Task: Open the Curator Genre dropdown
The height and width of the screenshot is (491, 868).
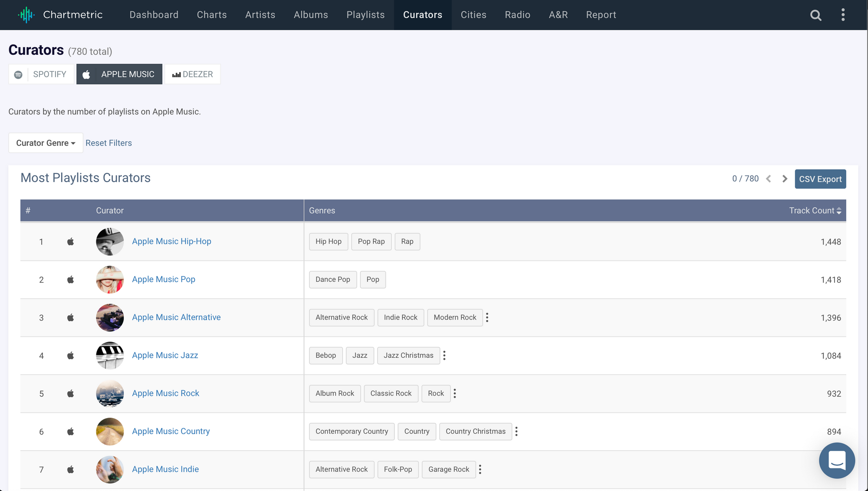Action: tap(46, 143)
